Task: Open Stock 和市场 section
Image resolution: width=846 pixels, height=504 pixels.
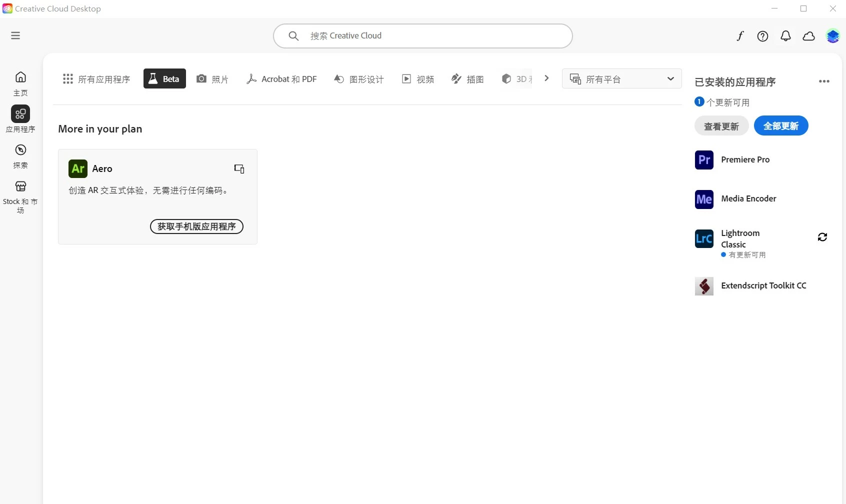Action: tap(20, 197)
